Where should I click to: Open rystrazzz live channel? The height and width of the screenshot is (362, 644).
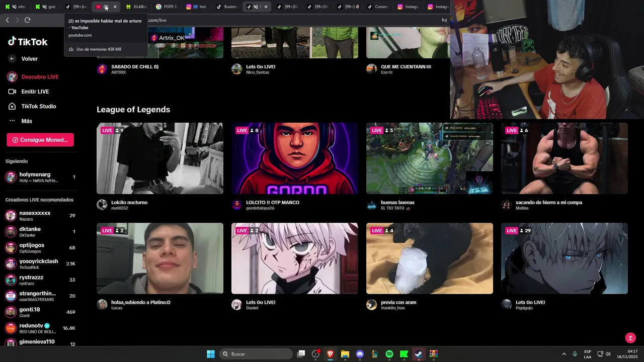point(40,280)
